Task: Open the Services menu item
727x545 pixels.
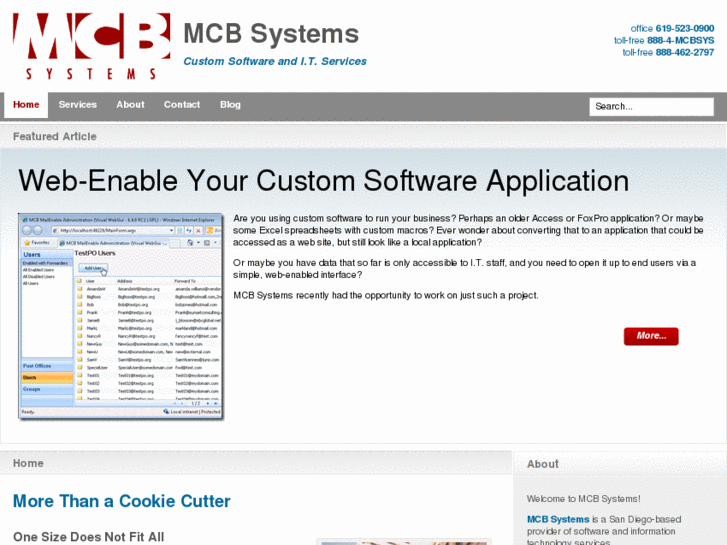Action: (x=77, y=105)
